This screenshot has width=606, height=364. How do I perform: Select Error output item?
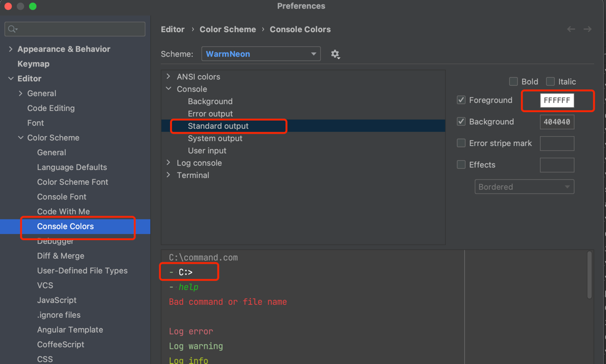click(210, 113)
